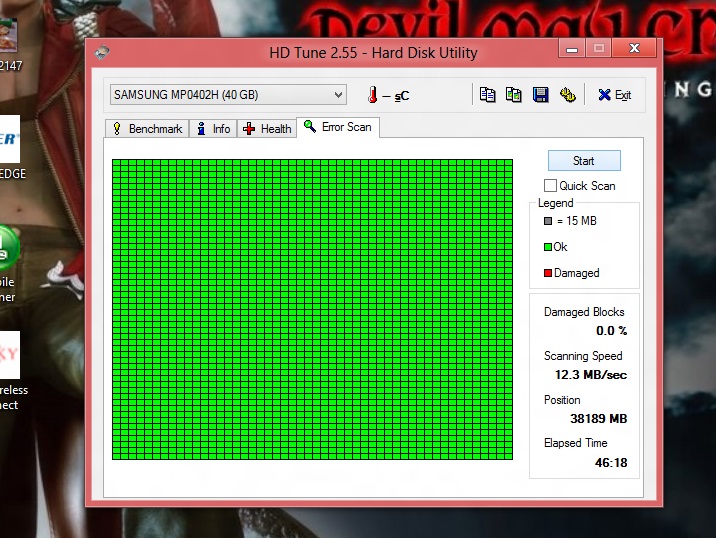Click the Exit button
Screen dimensions: 716x538
click(x=614, y=95)
